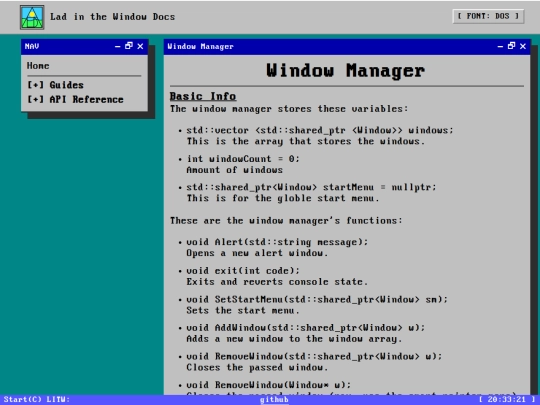Click 'These are the window manager's functions:' text
The width and height of the screenshot is (540, 405).
286,220
